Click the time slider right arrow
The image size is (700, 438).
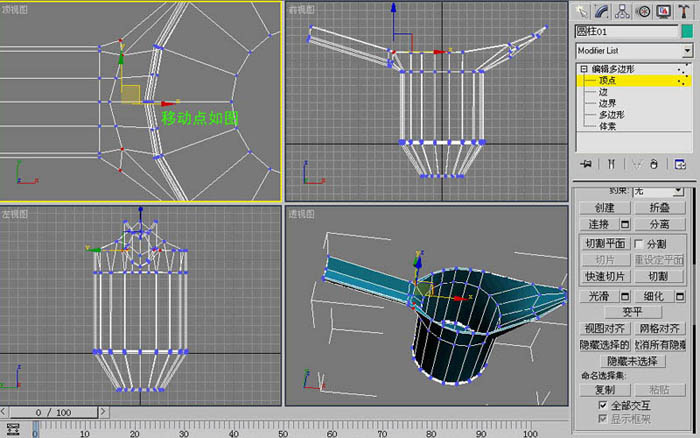[x=103, y=411]
